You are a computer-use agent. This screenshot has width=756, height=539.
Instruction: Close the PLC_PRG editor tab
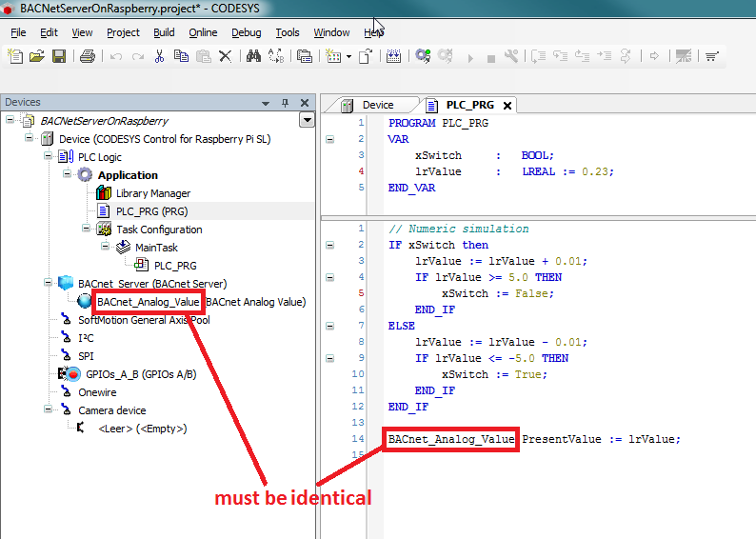coord(507,106)
